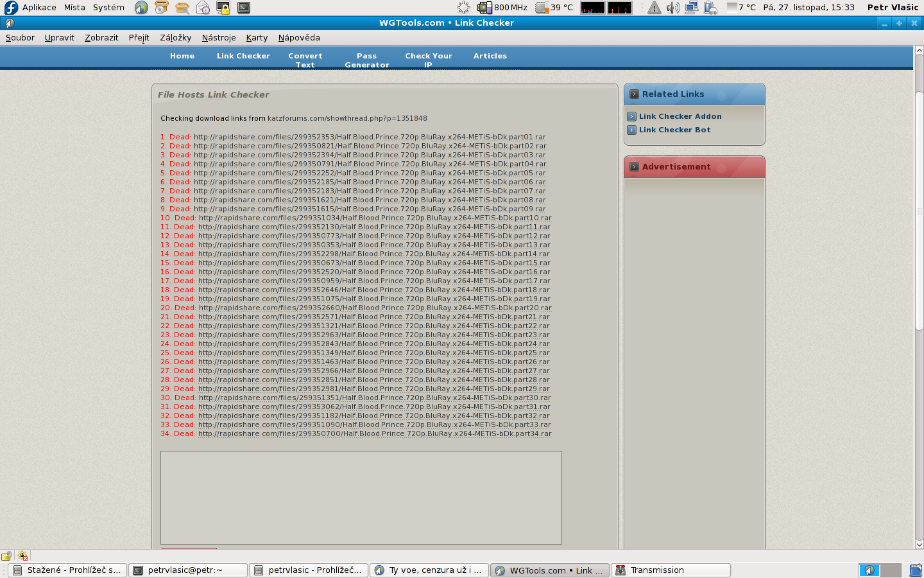924x578 pixels.
Task: Switch to petrvlasic - Prohlížeč taskbar window
Action: [309, 570]
